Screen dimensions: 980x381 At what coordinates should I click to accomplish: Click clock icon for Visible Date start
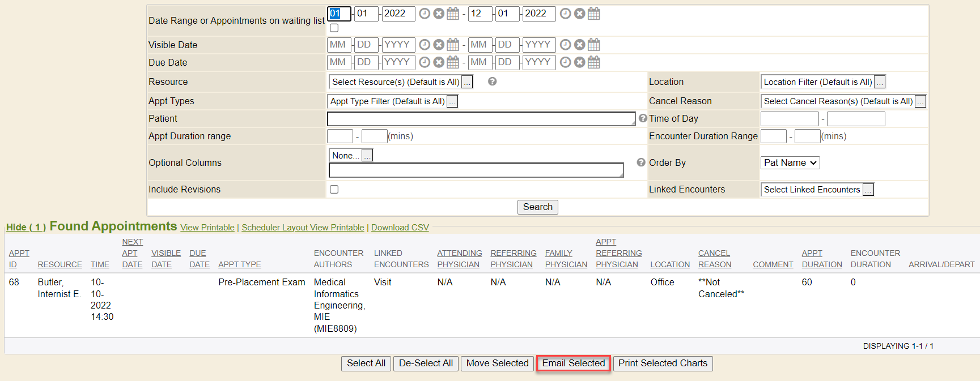[425, 45]
